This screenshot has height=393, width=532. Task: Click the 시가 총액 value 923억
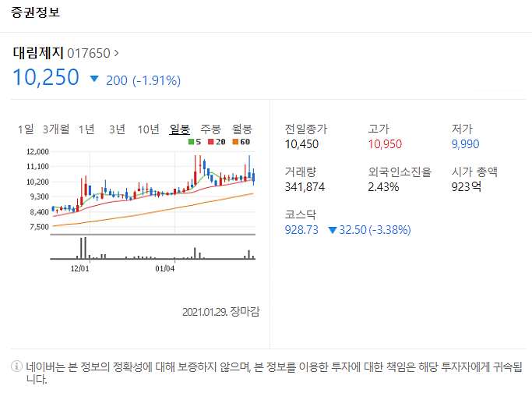pyautogui.click(x=466, y=186)
